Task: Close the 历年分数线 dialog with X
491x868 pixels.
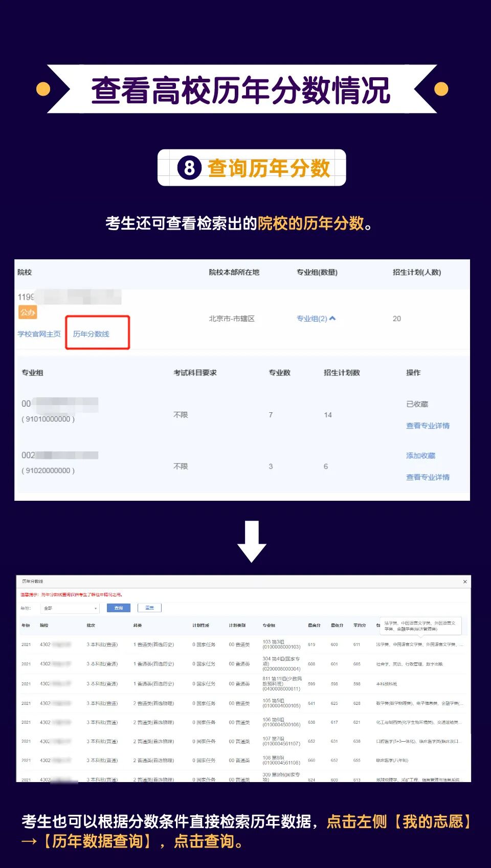Action: pos(464,582)
